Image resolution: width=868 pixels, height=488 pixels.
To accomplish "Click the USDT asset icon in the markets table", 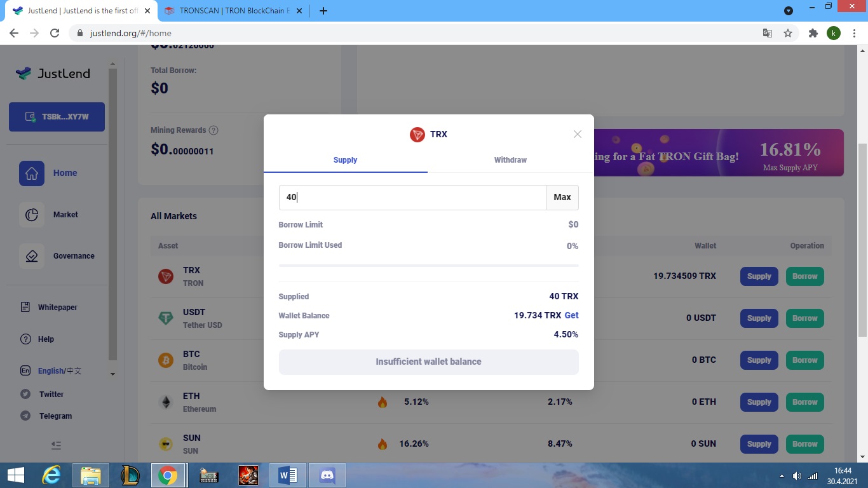I will point(166,318).
